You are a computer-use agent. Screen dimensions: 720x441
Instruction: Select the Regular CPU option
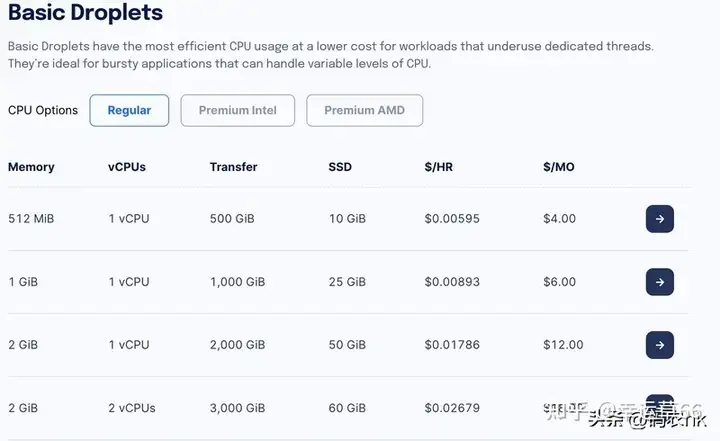click(129, 110)
